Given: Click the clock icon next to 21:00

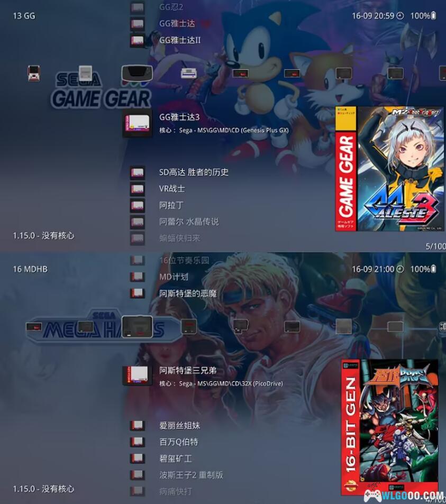Looking at the screenshot, I should [400, 269].
